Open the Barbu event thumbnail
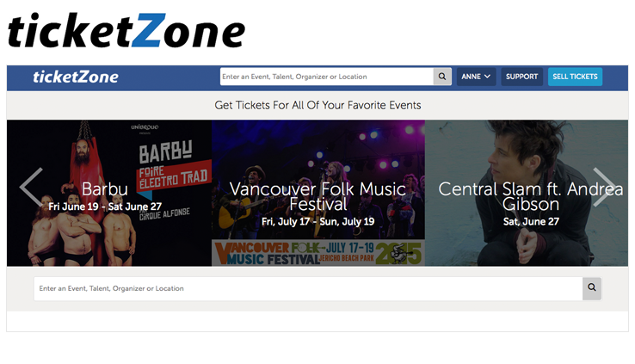Viewport: 635px width, 364px height. pyautogui.click(x=109, y=193)
